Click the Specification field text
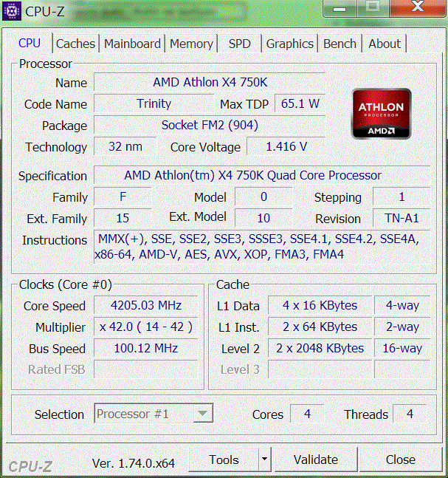The image size is (448, 478). 262,175
